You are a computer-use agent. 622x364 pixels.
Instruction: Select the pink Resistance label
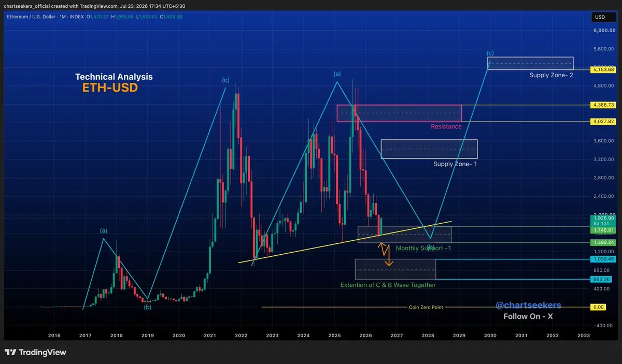446,126
